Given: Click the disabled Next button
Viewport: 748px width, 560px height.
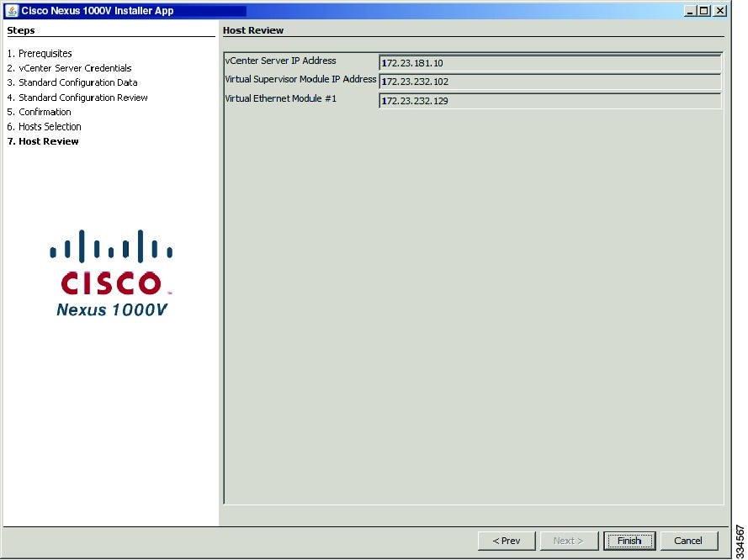Looking at the screenshot, I should click(569, 541).
